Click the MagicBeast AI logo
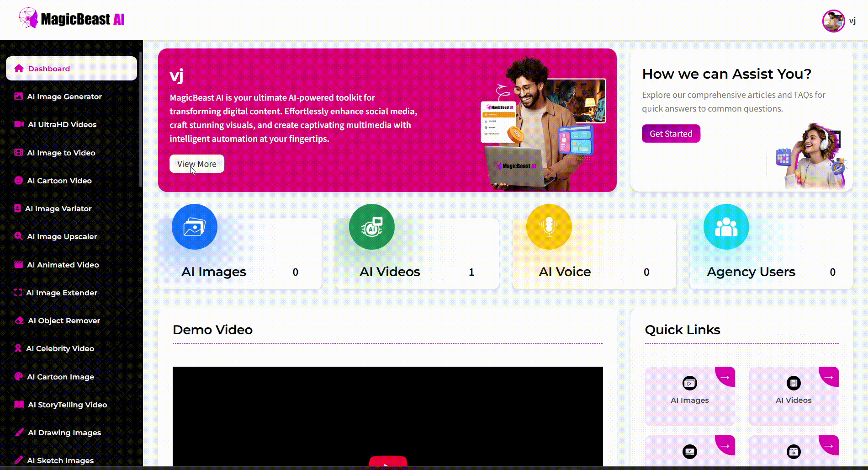The height and width of the screenshot is (470, 868). point(72,18)
